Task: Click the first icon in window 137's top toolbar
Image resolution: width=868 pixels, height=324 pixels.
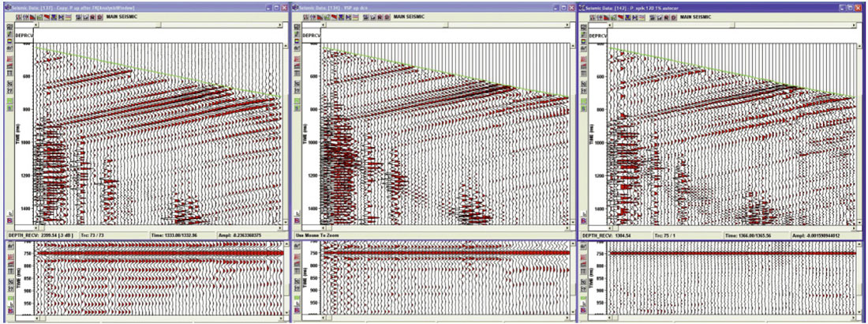Action: tap(19, 17)
